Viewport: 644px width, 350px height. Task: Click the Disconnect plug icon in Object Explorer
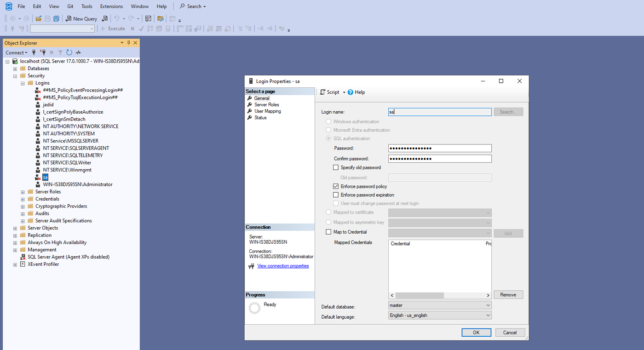pos(42,52)
